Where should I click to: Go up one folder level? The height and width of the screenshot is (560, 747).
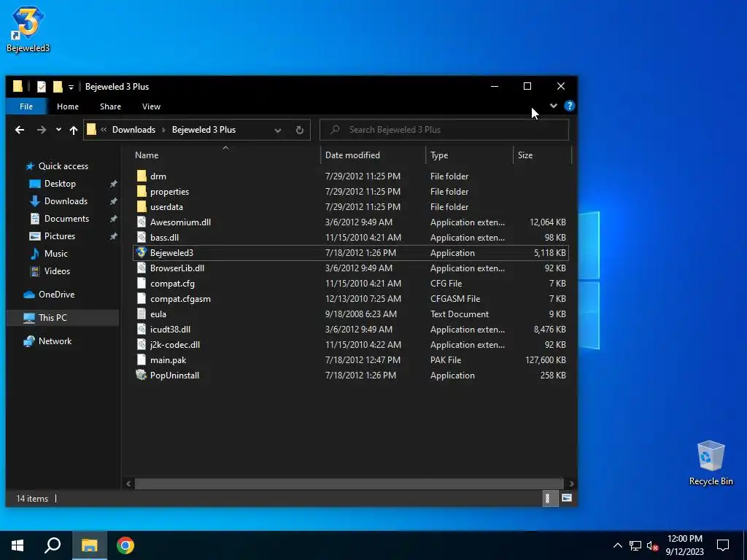click(x=74, y=130)
